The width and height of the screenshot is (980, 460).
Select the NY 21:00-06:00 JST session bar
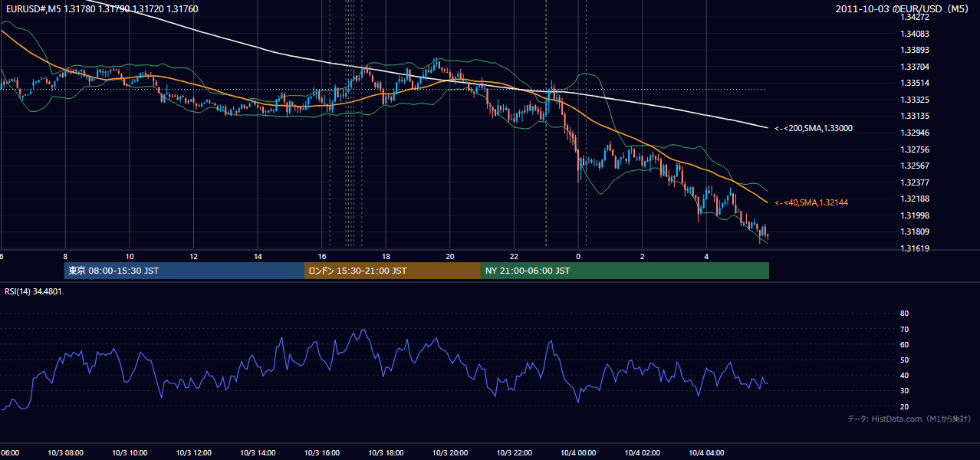pyautogui.click(x=625, y=271)
